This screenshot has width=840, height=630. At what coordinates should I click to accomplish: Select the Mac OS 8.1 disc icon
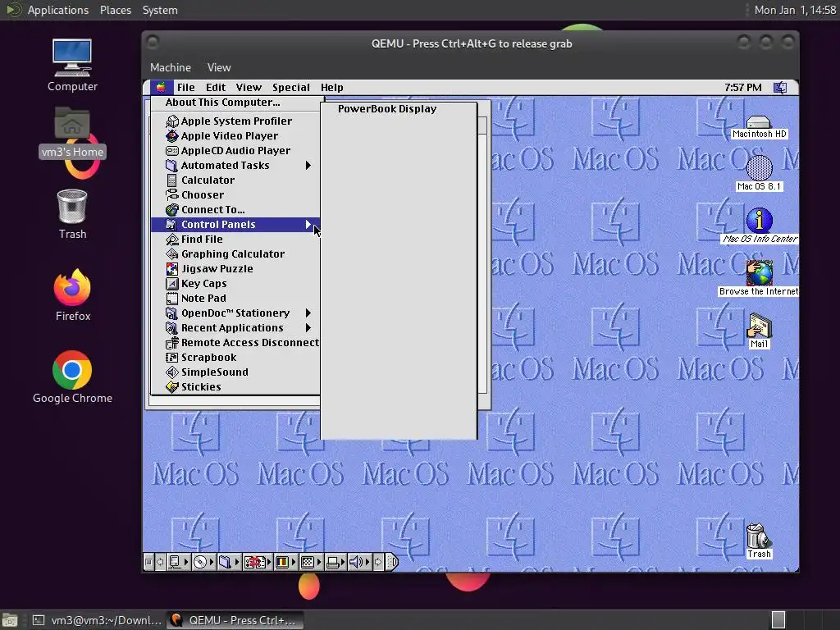coord(759,173)
